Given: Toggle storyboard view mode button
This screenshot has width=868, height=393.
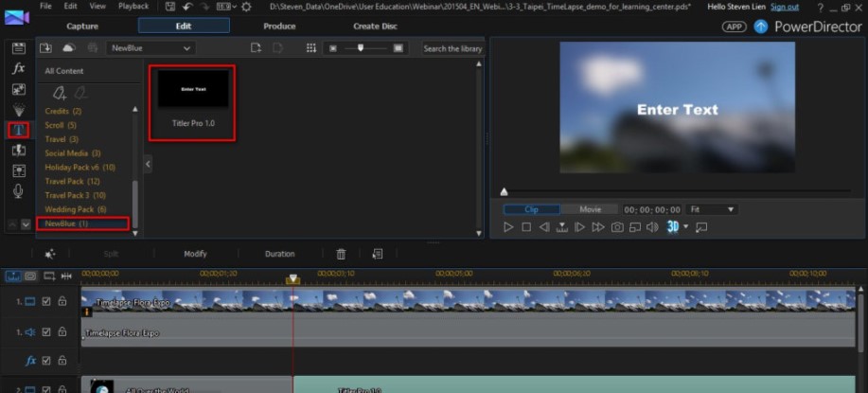Looking at the screenshot, I should [x=30, y=276].
